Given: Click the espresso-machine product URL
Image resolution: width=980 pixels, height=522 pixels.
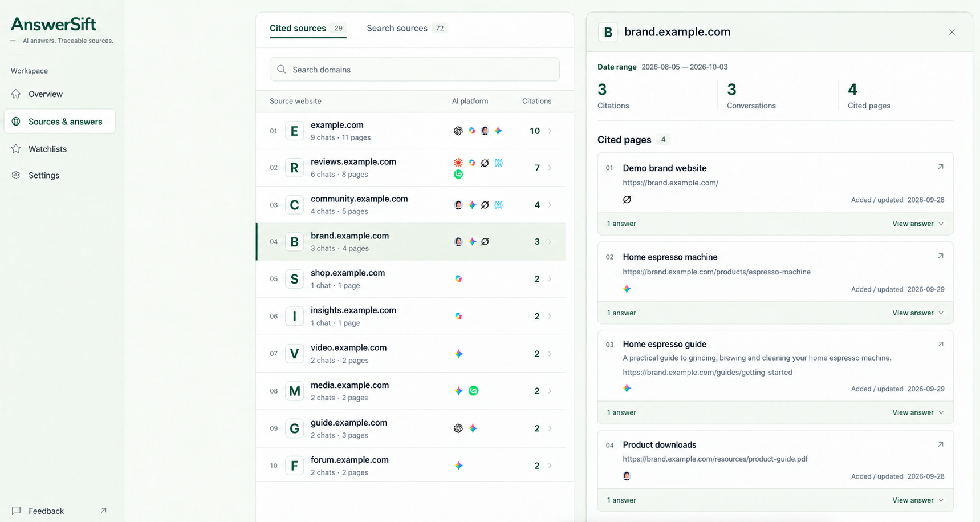Looking at the screenshot, I should tap(717, 272).
